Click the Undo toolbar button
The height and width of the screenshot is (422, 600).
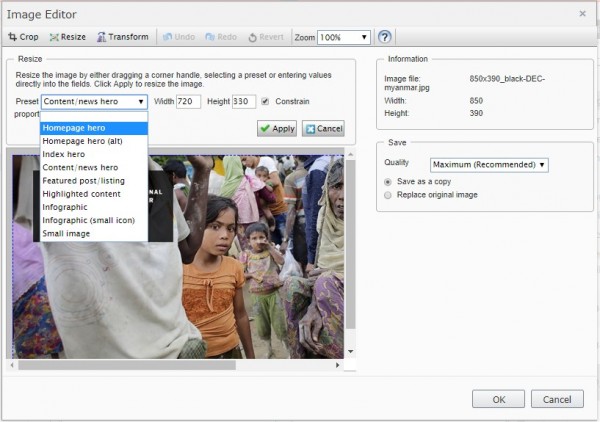pyautogui.click(x=179, y=37)
